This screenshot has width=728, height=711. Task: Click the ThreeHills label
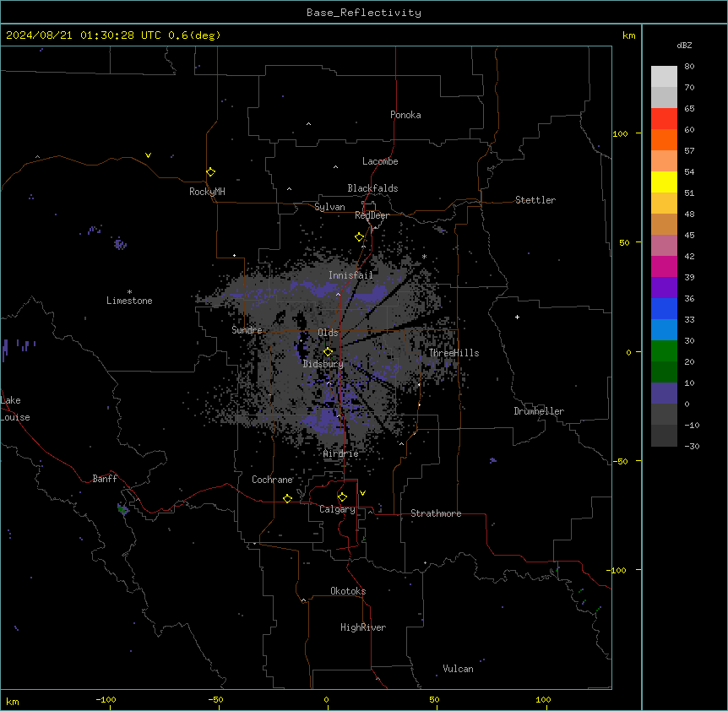[x=454, y=353]
